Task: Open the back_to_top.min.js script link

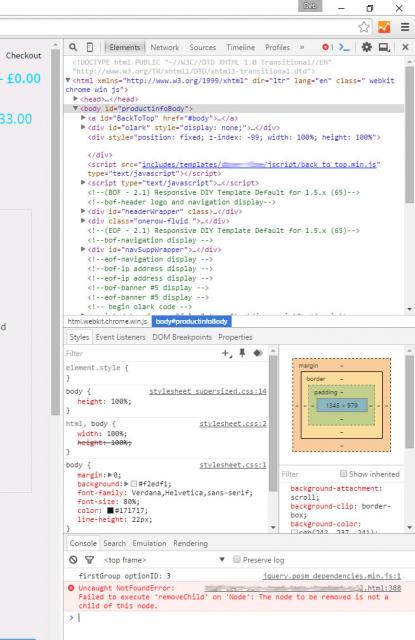Action: pyautogui.click(x=259, y=164)
